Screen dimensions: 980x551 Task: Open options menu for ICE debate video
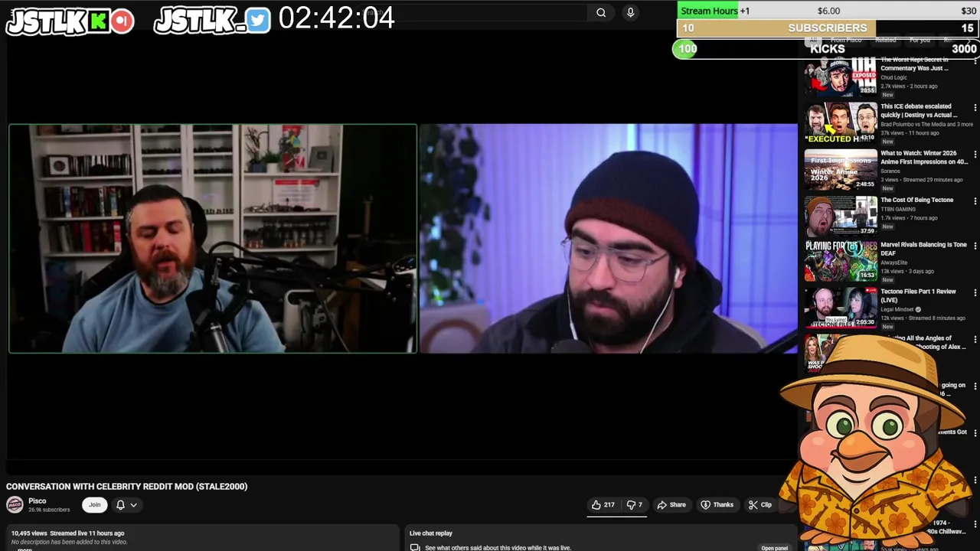[x=975, y=108]
